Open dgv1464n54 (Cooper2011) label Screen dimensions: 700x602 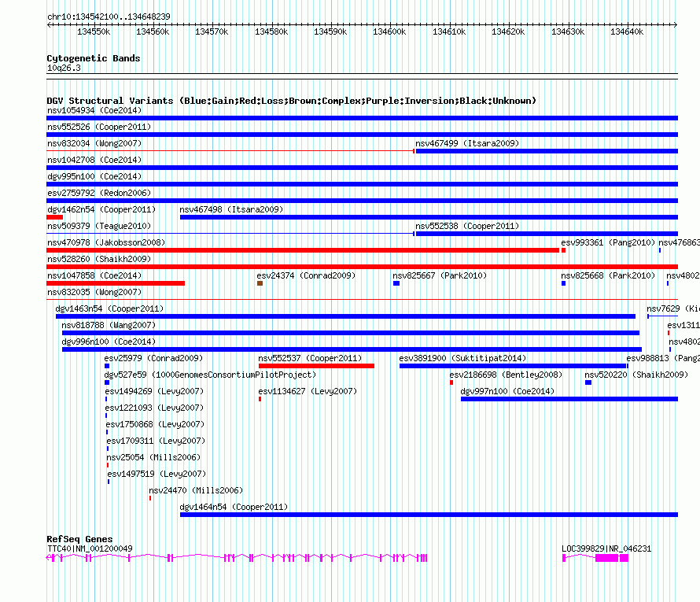(x=234, y=507)
